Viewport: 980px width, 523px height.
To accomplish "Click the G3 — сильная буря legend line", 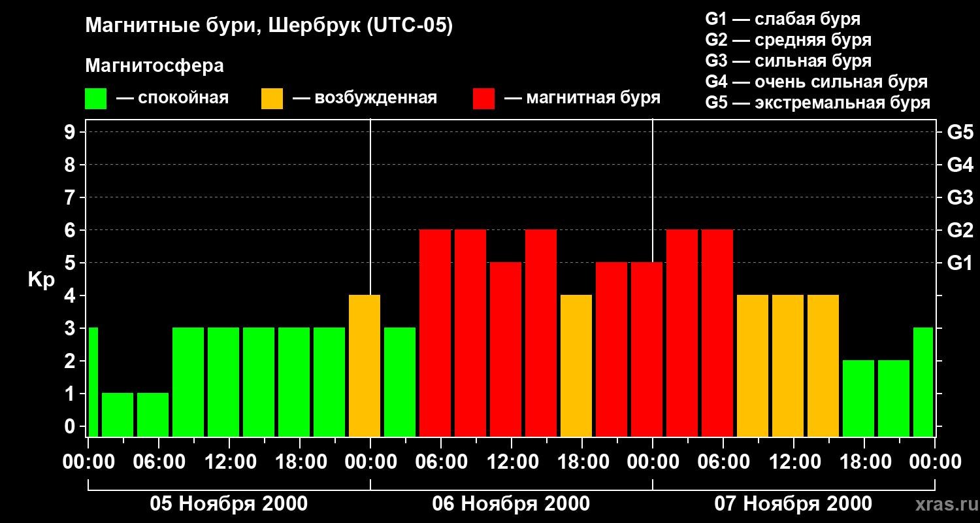I will pyautogui.click(x=788, y=61).
